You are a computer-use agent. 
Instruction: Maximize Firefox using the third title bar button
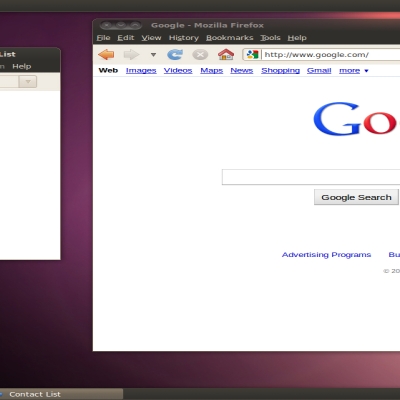(x=135, y=25)
